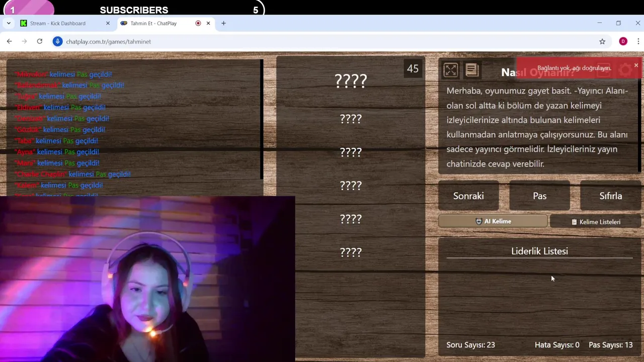This screenshot has height=362, width=644.
Task: Click the streamer webcam overlay
Action: tap(147, 279)
